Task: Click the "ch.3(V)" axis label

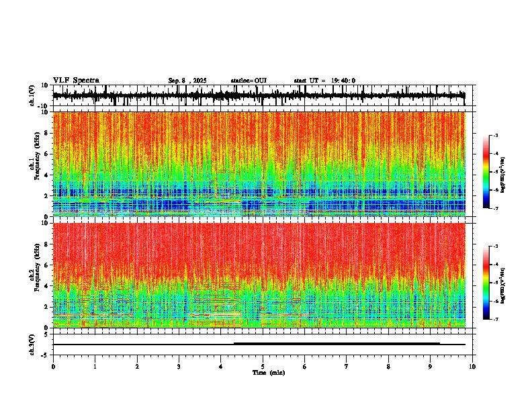Action: coord(32,345)
